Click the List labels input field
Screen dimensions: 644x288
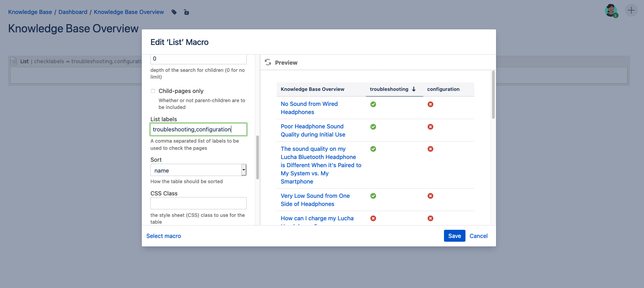pyautogui.click(x=198, y=129)
